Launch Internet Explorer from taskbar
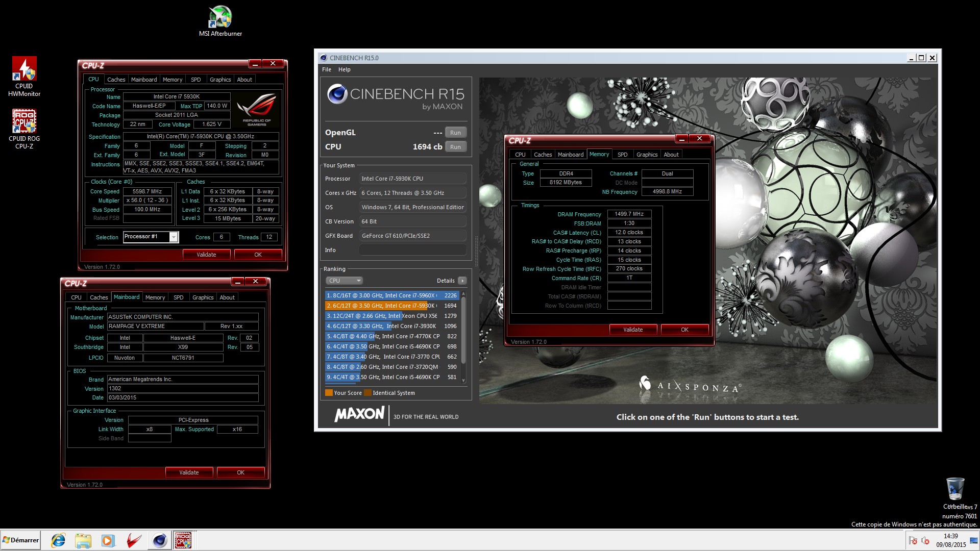This screenshot has height=551, width=980. [58, 540]
